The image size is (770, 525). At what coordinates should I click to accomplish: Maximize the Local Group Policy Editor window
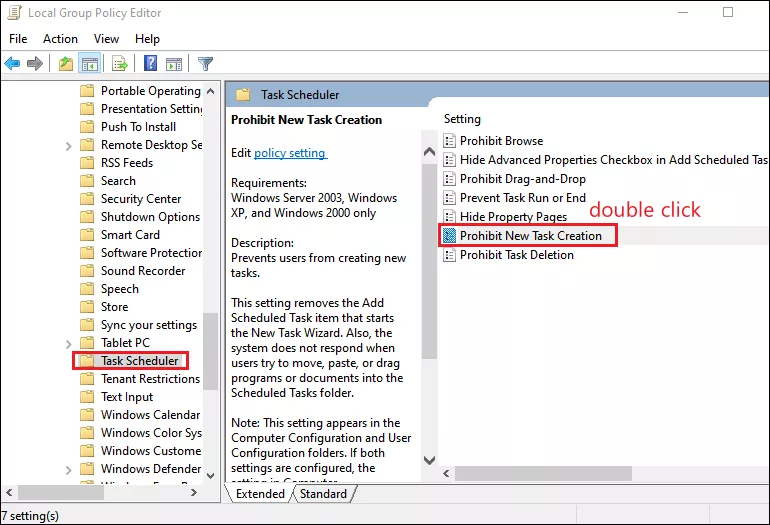point(728,12)
